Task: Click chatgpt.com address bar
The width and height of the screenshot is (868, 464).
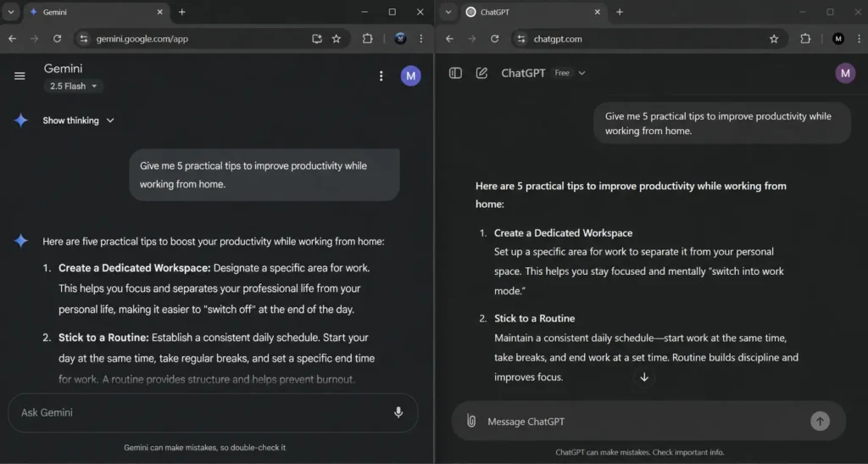Action: point(650,39)
